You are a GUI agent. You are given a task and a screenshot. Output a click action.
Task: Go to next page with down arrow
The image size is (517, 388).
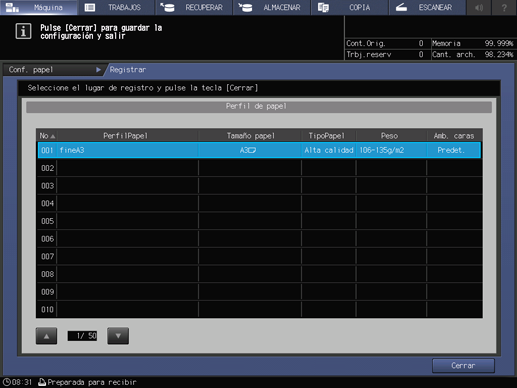click(x=118, y=336)
